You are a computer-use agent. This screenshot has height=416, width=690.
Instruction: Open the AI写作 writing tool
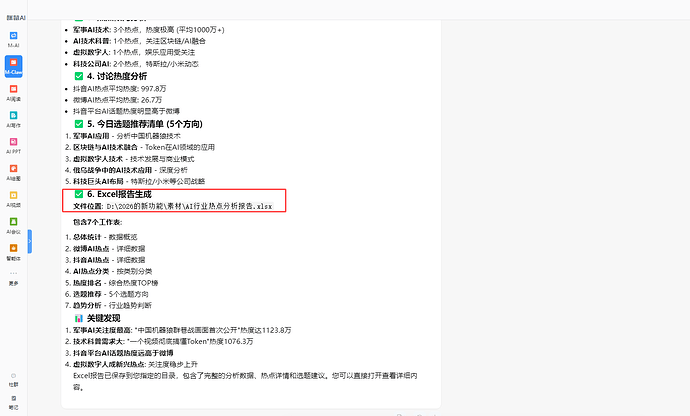(x=14, y=119)
